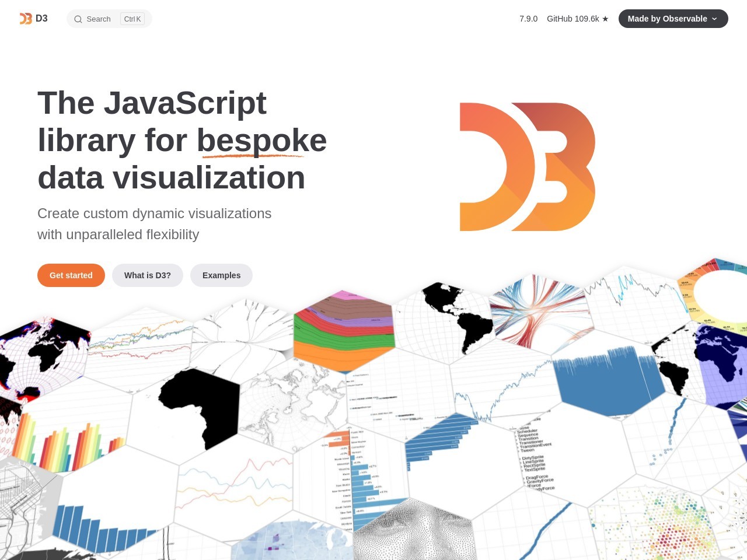Expand the Made by Observable menu
This screenshot has width=747, height=560.
click(673, 19)
